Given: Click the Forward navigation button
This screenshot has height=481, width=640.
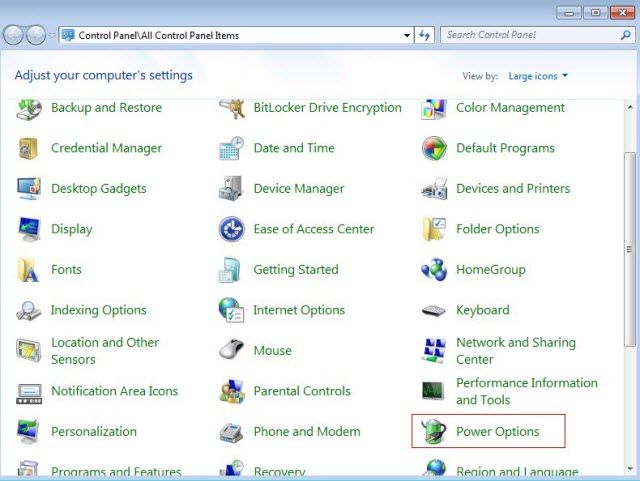Looking at the screenshot, I should click(36, 35).
